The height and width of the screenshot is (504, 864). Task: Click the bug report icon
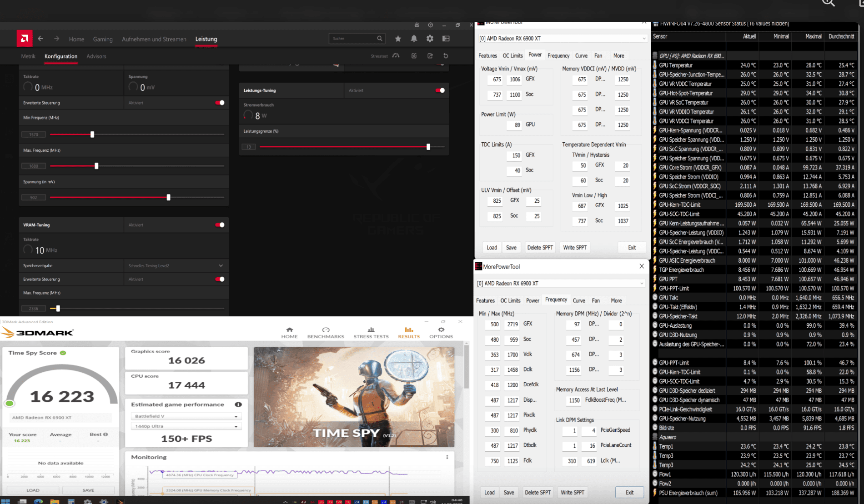[417, 25]
